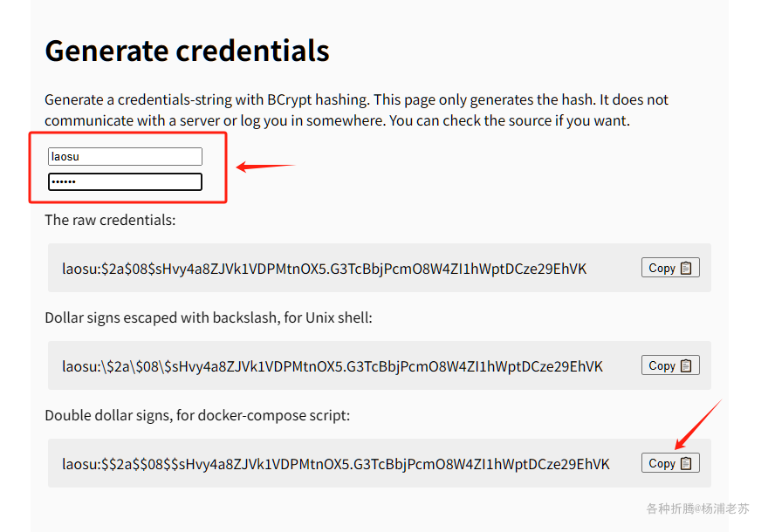Copy the backslash-escaped Unix shell credentials
Viewport: 768px width, 532px height.
coord(670,365)
